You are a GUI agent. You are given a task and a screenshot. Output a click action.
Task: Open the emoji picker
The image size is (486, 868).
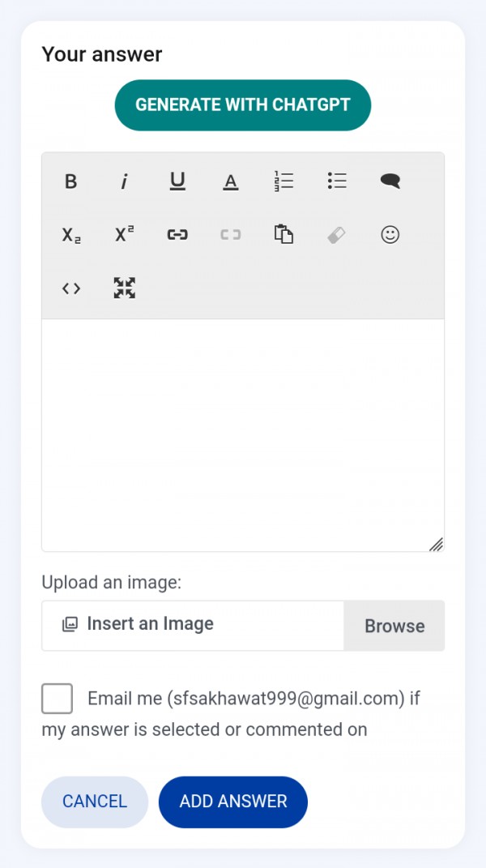click(x=390, y=235)
